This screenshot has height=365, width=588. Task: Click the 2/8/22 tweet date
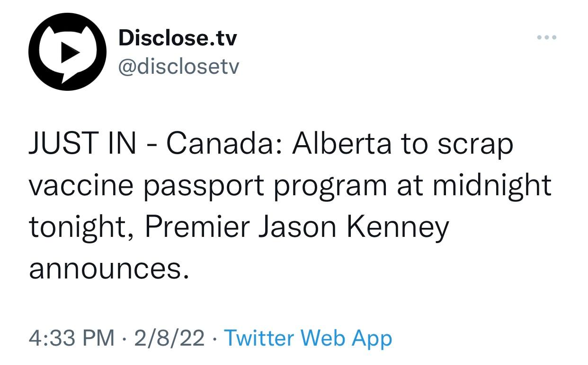pyautogui.click(x=169, y=338)
